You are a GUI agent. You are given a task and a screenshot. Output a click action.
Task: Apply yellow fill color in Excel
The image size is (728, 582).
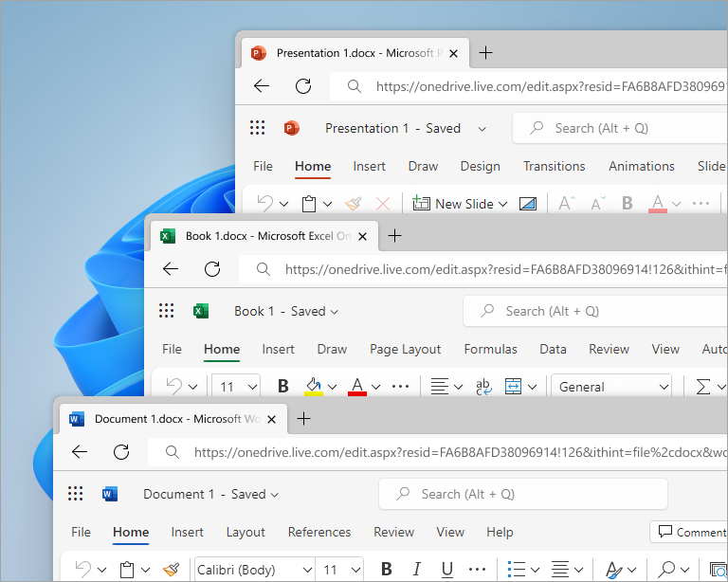point(313,387)
